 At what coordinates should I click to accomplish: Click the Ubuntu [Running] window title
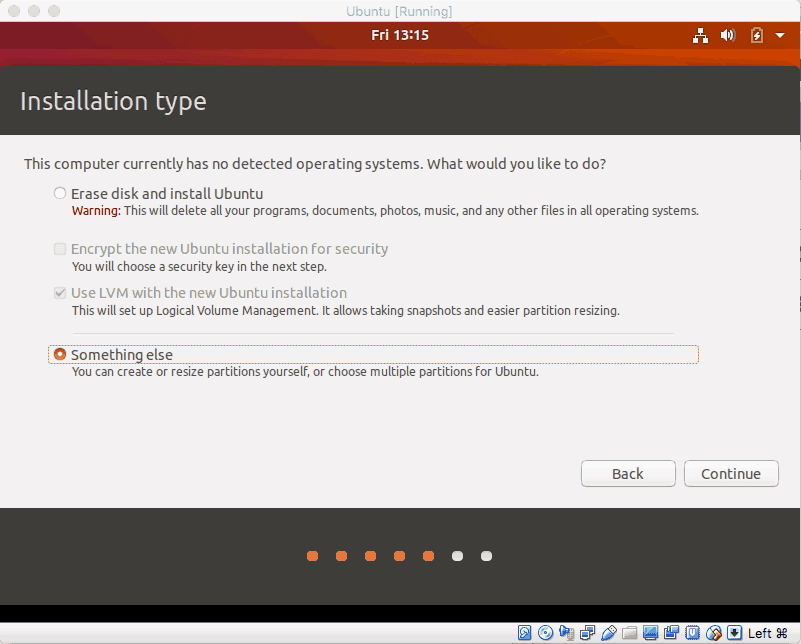pos(399,11)
